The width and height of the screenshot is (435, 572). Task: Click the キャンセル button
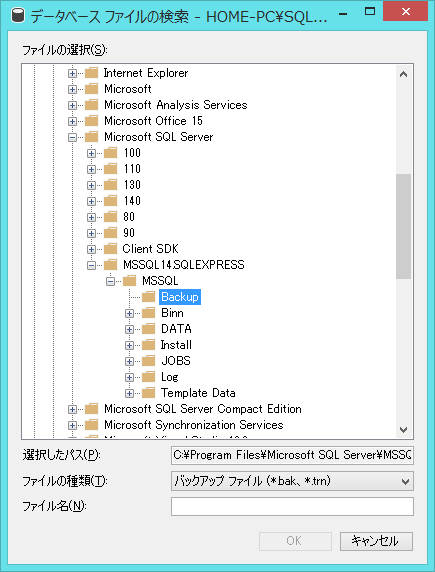coord(376,541)
